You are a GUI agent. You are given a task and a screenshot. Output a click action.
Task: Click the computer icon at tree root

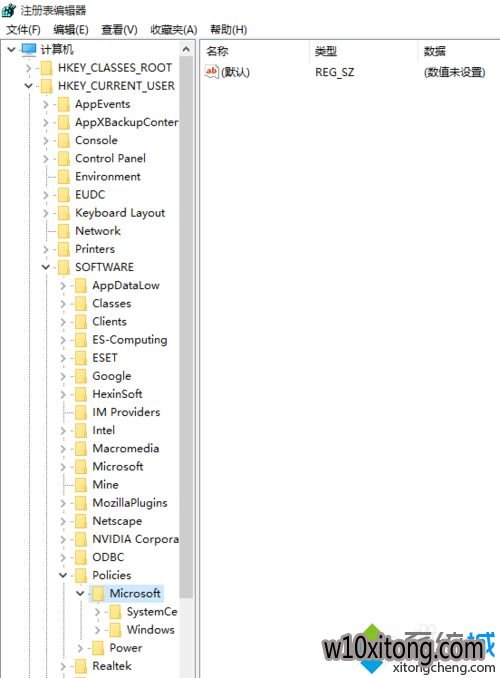click(x=29, y=50)
